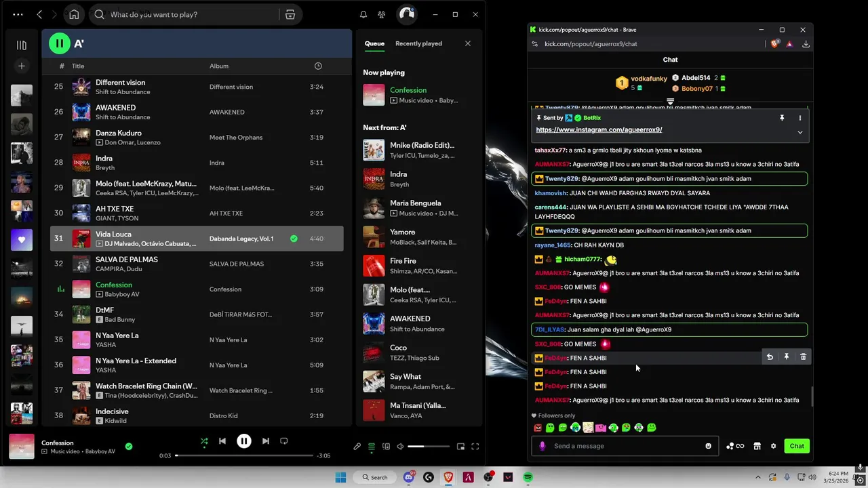Select Yamore in the queue
868x488 pixels.
[418, 237]
